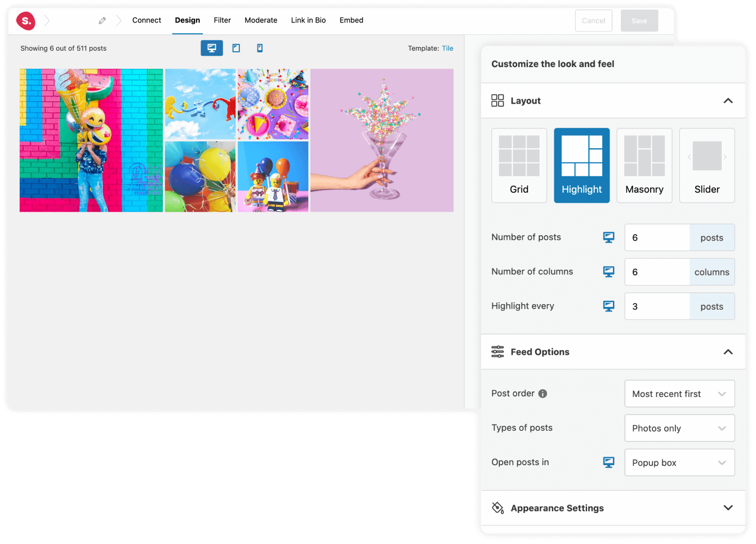
Task: Select the desktop preview icon
Action: click(212, 48)
